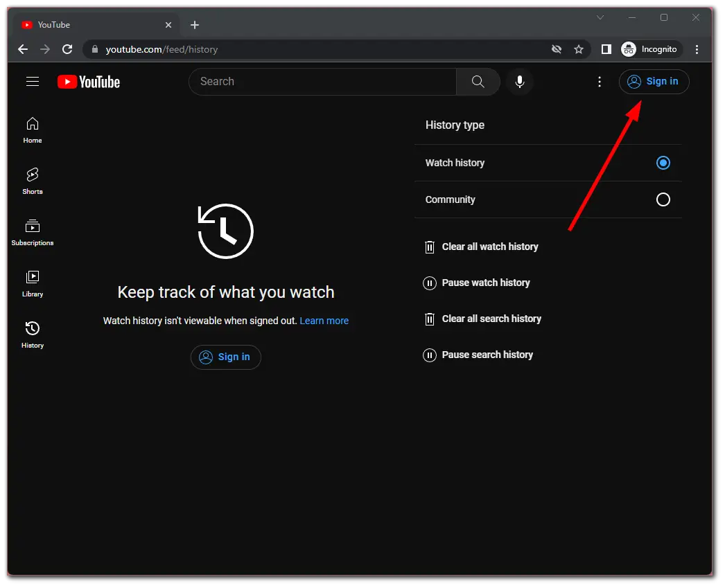Click Pause watch history
The width and height of the screenshot is (725, 588).
click(x=477, y=283)
